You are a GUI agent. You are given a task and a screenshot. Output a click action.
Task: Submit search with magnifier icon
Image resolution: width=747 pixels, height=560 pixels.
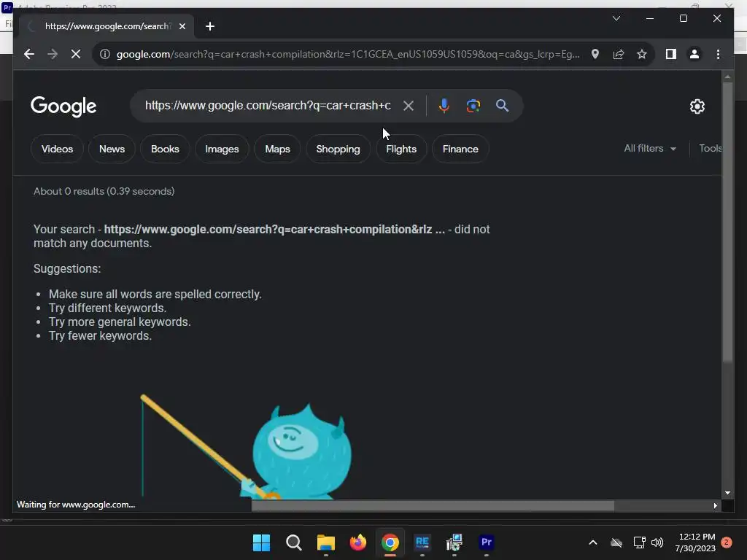[502, 106]
